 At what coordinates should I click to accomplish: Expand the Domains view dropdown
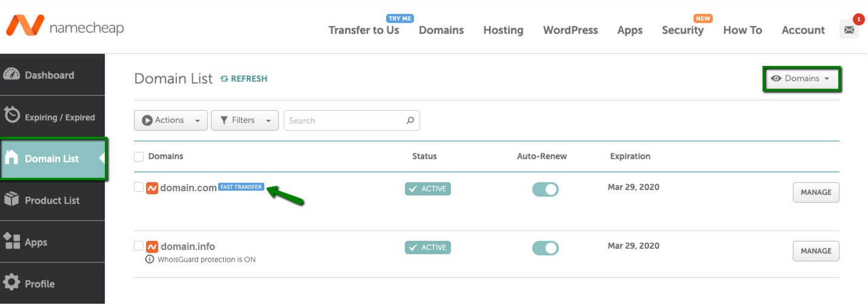pyautogui.click(x=802, y=79)
